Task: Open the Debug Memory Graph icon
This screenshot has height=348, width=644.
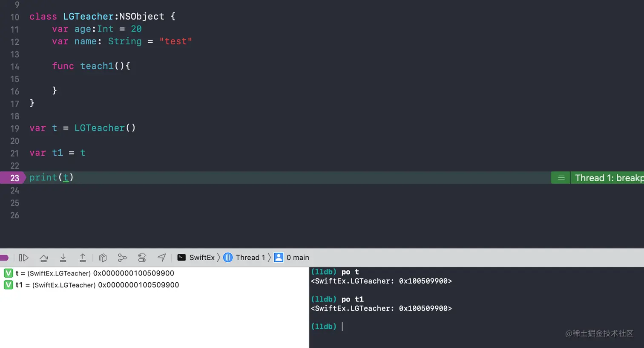Action: (122, 258)
